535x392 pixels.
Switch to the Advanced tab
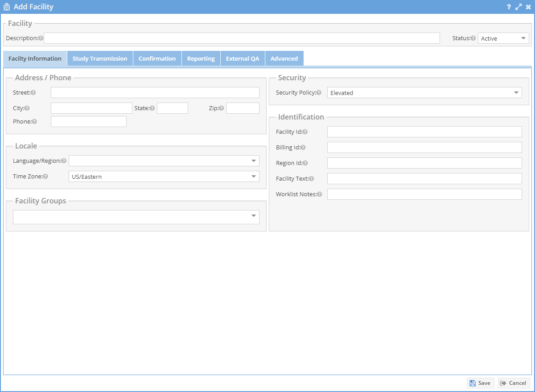coord(284,58)
